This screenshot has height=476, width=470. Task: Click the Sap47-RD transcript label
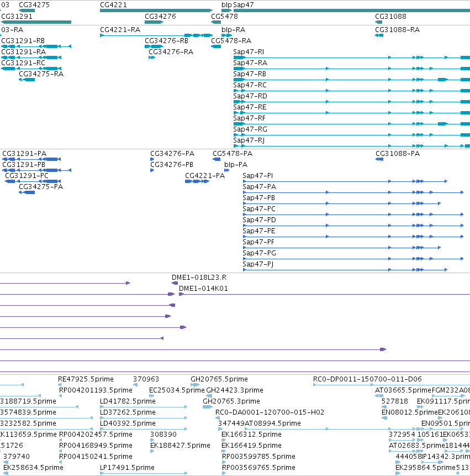[250, 96]
